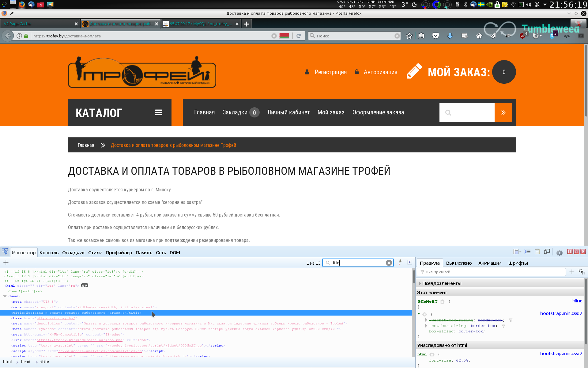This screenshot has width=588, height=368.
Task: Toggle the ev event badge on html
Action: point(85,286)
